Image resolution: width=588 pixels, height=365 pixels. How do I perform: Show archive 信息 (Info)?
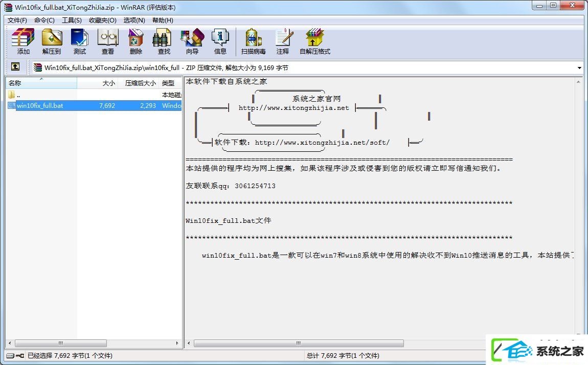[220, 41]
